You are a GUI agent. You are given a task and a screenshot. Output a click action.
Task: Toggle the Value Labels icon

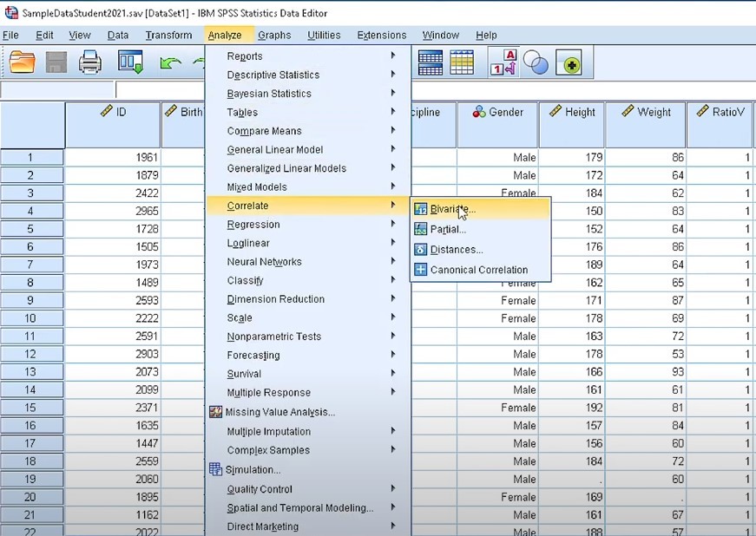503,62
